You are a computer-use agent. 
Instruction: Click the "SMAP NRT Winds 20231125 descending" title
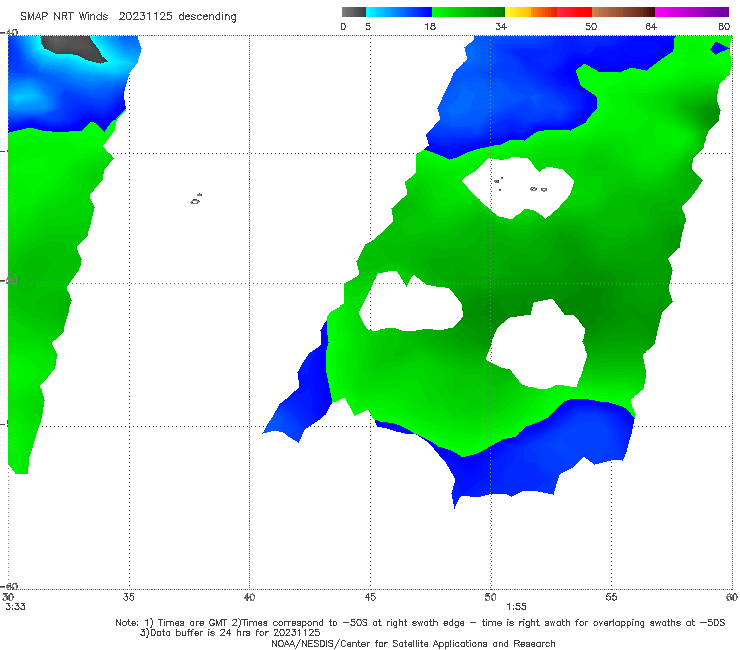[x=128, y=16]
